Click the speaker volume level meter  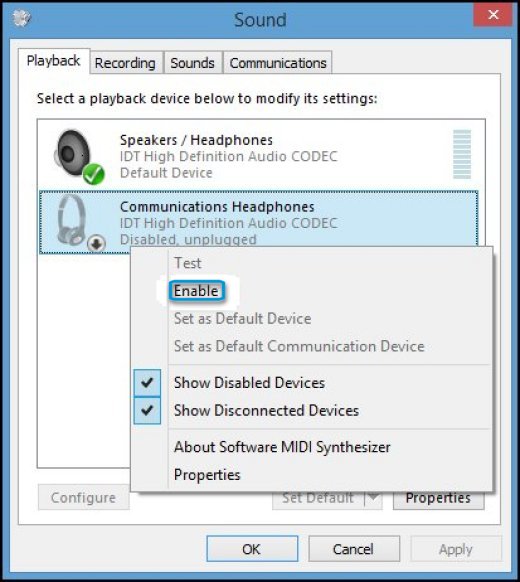pyautogui.click(x=462, y=154)
